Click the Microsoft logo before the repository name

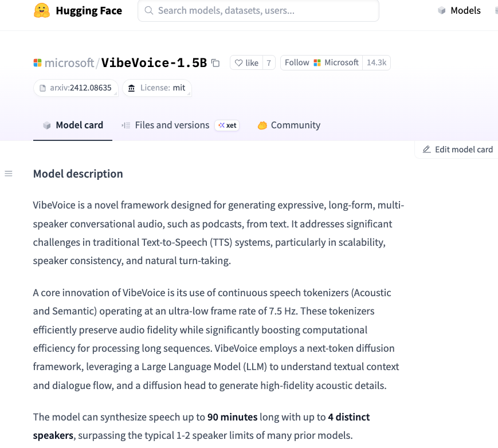tap(37, 63)
